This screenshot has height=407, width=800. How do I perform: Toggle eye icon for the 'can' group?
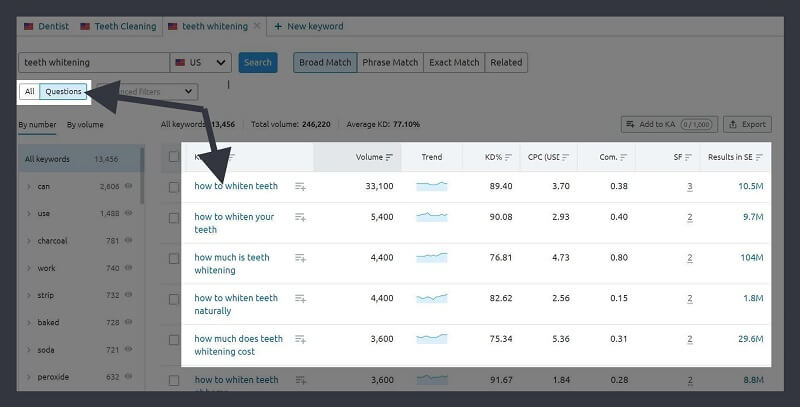129,186
